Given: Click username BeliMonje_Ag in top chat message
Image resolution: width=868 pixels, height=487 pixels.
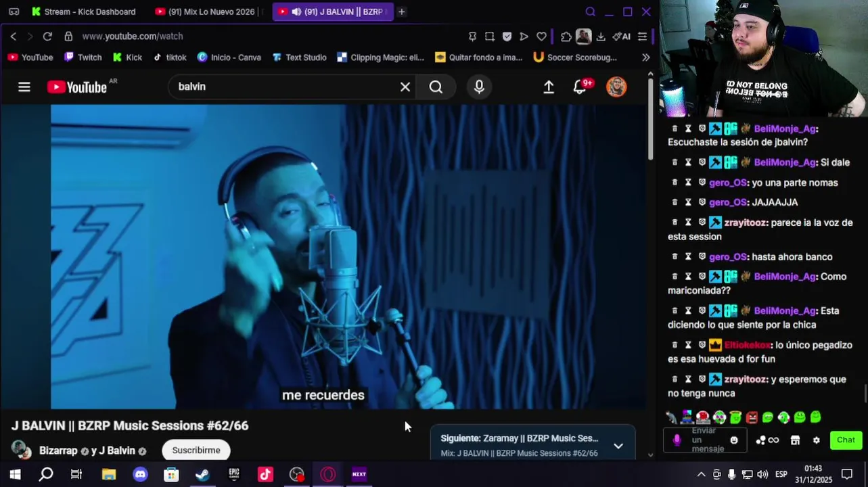Looking at the screenshot, I should pos(785,129).
